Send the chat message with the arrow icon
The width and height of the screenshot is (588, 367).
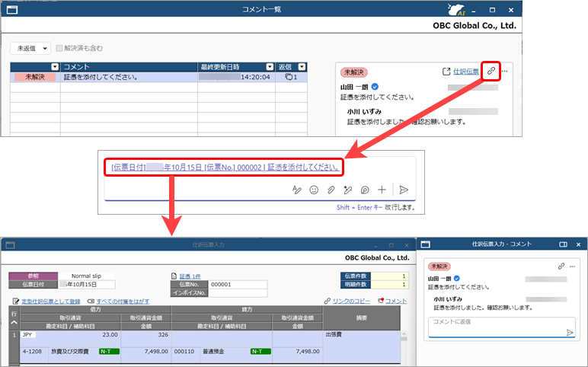(x=404, y=190)
